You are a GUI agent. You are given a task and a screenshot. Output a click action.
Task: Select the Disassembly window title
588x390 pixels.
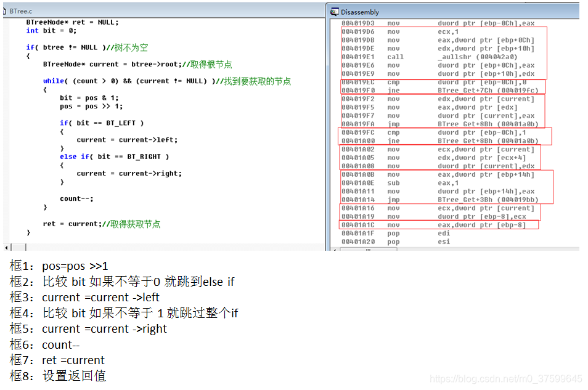coord(359,12)
